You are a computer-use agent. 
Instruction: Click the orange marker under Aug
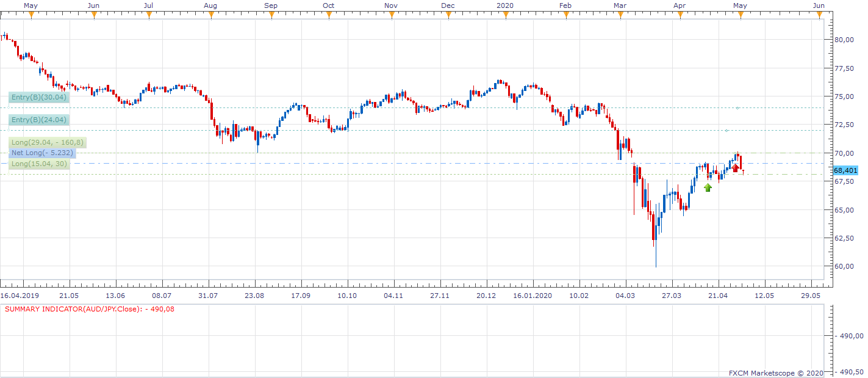click(210, 15)
